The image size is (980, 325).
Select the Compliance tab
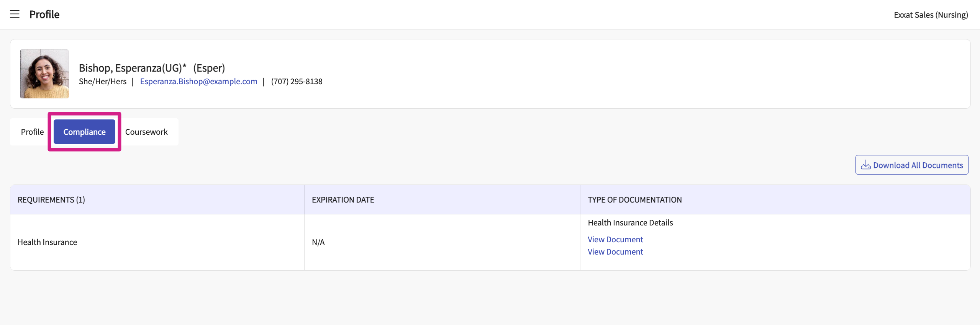[84, 132]
